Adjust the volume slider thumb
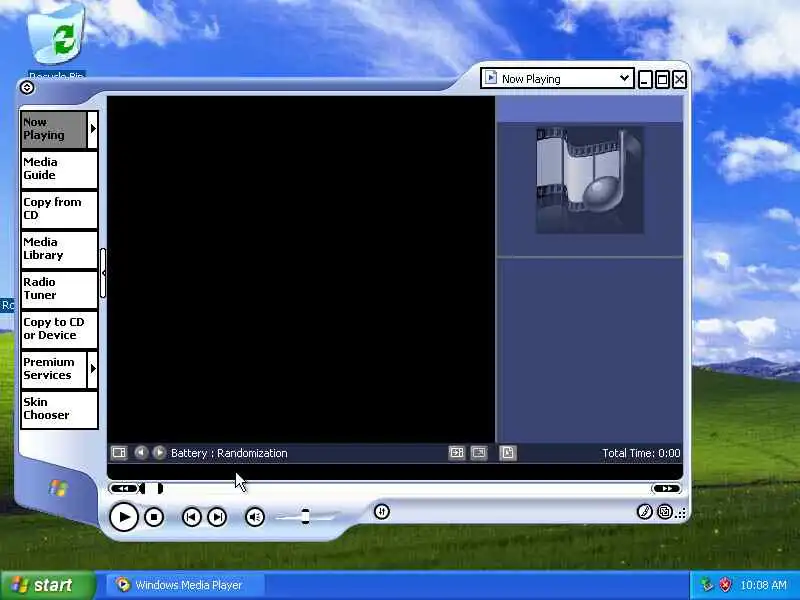The width and height of the screenshot is (800, 600). coord(305,516)
